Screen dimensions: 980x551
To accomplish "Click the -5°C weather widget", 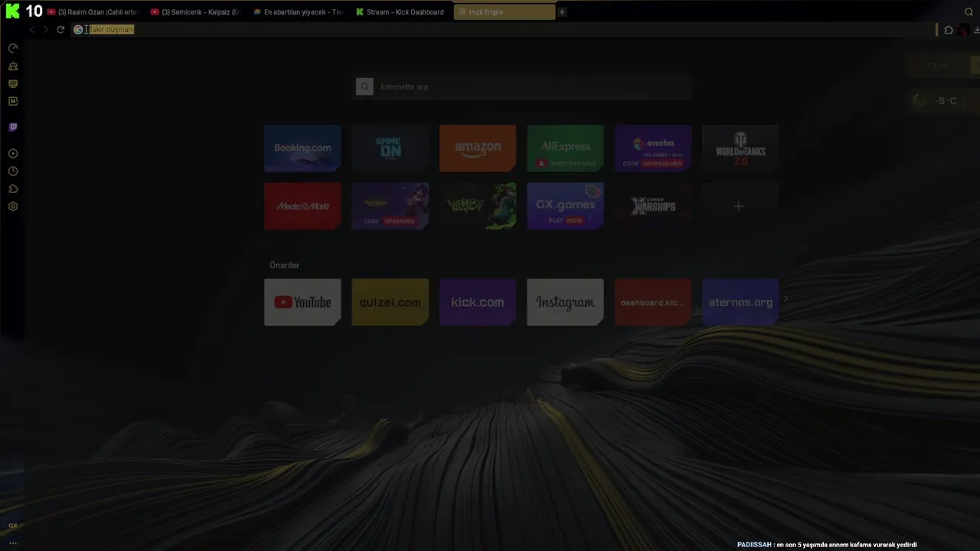I will pos(944,100).
